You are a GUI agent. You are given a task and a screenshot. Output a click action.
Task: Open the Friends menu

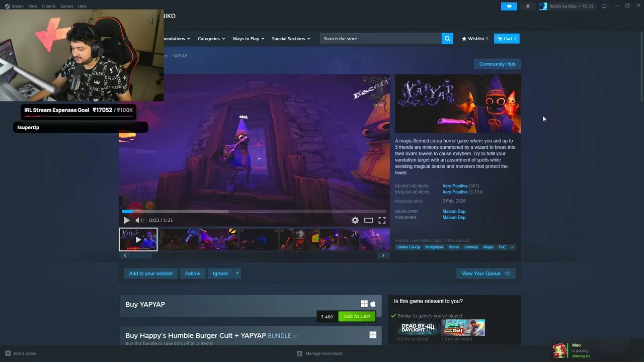(49, 6)
